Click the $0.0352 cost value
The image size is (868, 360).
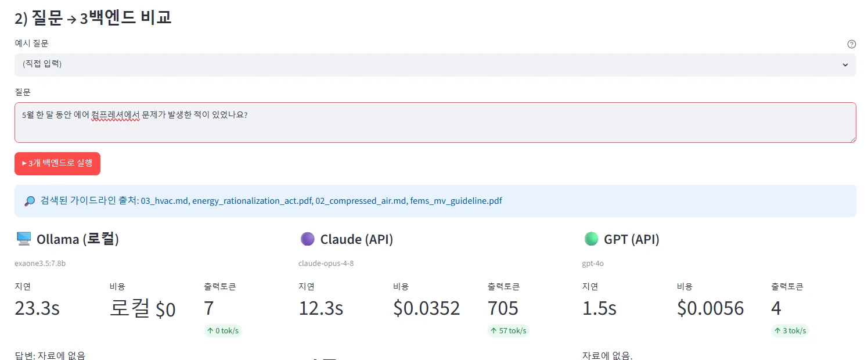(x=427, y=308)
